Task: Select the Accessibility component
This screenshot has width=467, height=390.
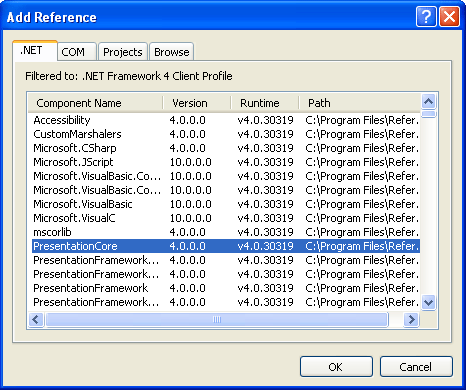Action: coord(226,120)
